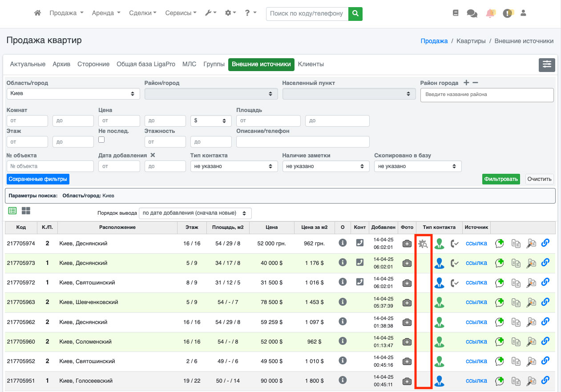Open the 'Область/город' dropdown showing Киев
The image size is (561, 392).
73,94
